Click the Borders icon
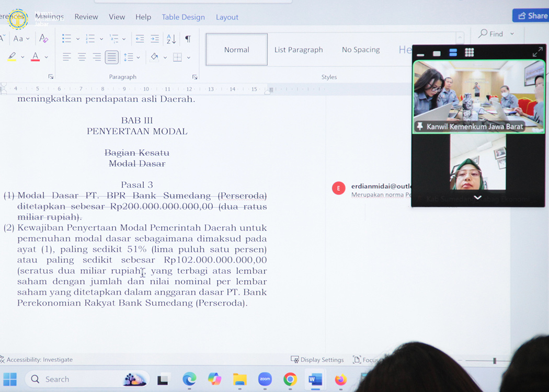The image size is (549, 392). [178, 57]
